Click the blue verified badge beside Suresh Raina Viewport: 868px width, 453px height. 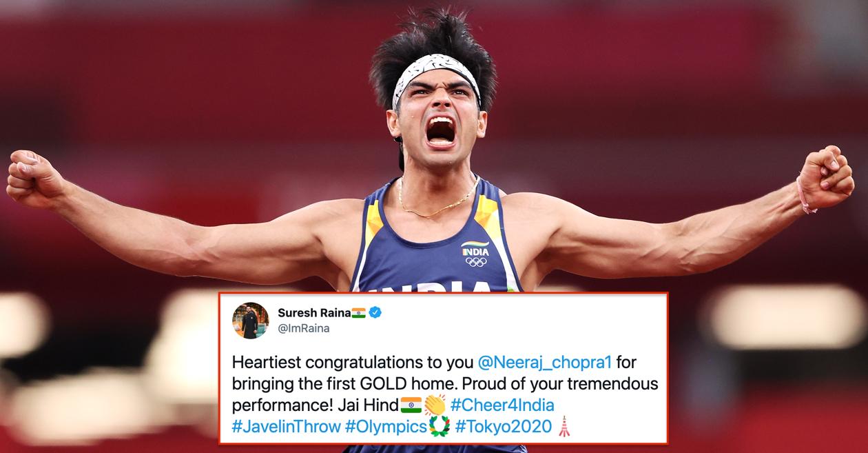point(375,313)
